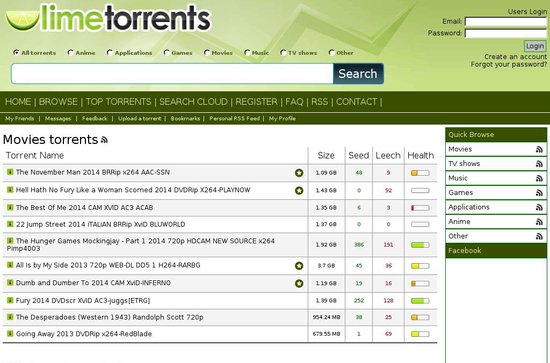Image resolution: width=550 pixels, height=363 pixels.
Task: Focus the torrent search text field
Action: (x=172, y=74)
